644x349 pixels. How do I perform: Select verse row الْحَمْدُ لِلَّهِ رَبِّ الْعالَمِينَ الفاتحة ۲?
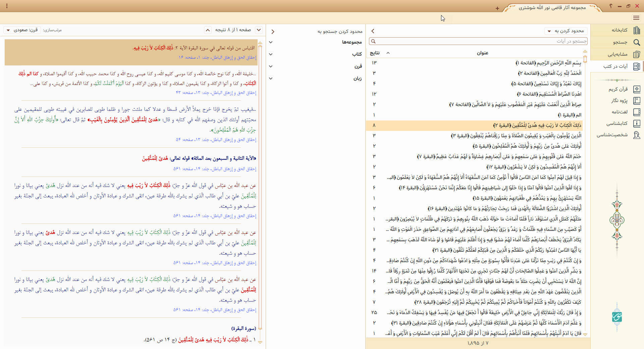pyautogui.click(x=474, y=73)
